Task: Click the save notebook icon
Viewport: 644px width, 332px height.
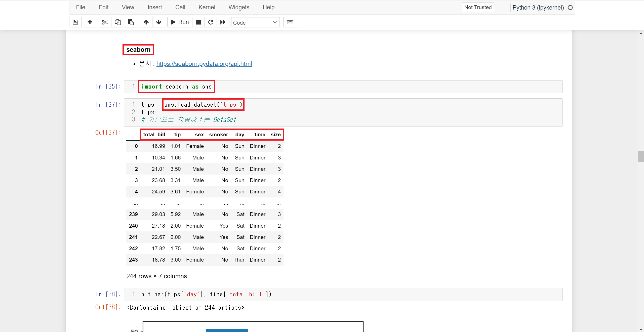Action: tap(75, 22)
